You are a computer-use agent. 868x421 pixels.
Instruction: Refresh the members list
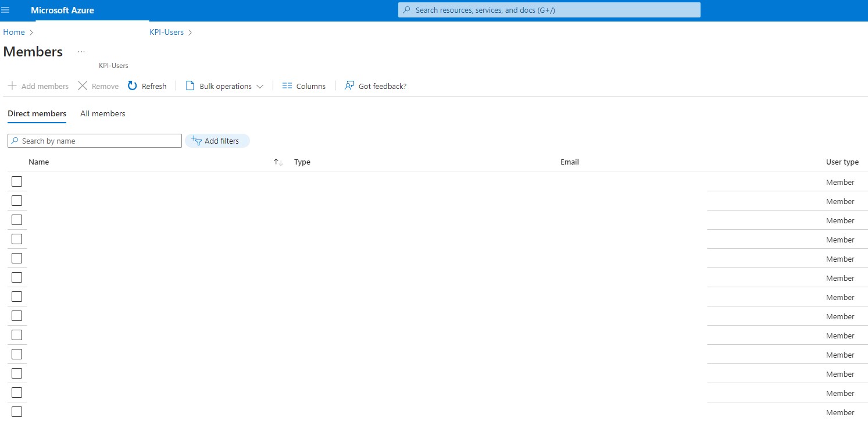131,85
